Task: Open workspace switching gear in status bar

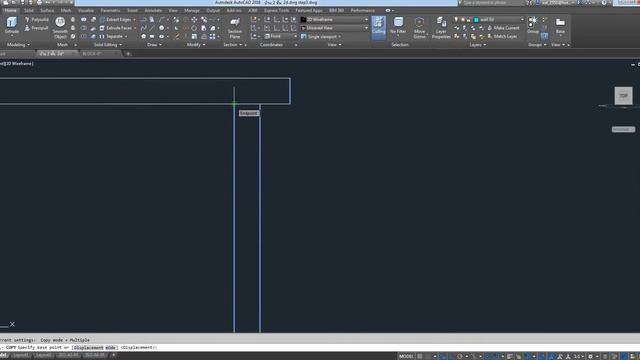Action: pos(590,356)
